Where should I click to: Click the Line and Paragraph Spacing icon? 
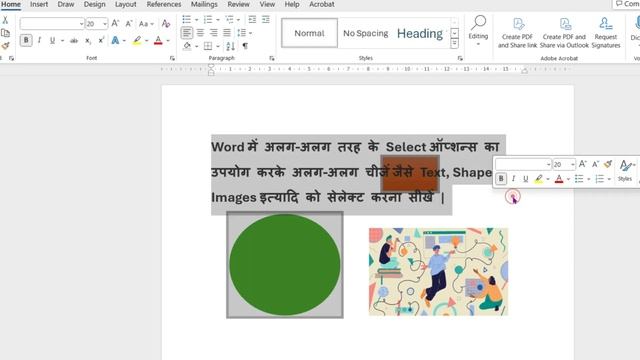click(x=242, y=33)
